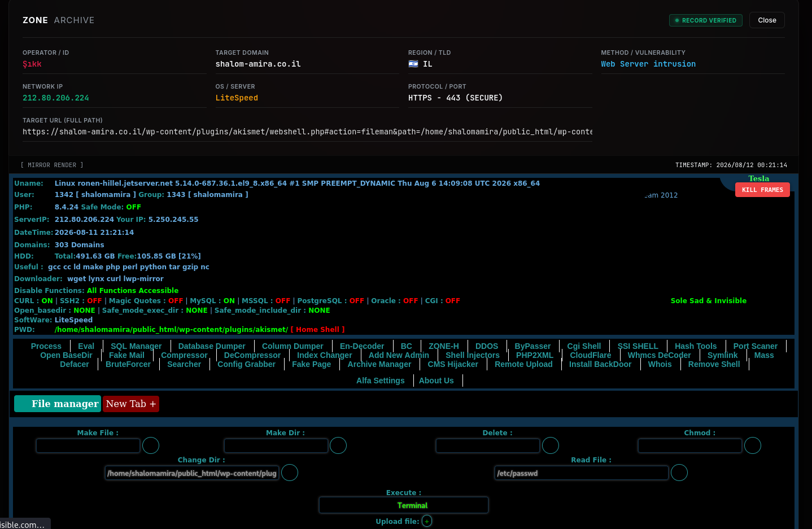Click the Home Shell link in PWD
This screenshot has width=812, height=529.
(317, 329)
